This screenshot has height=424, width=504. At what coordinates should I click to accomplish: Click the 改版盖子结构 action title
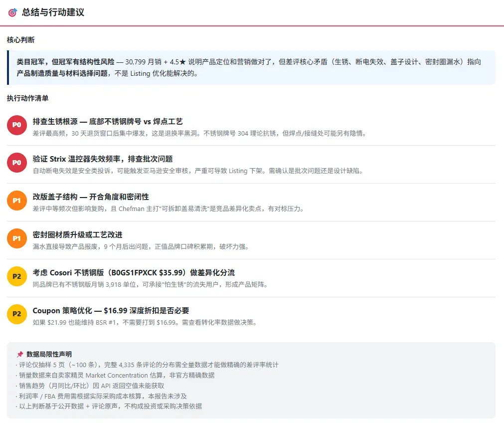point(91,197)
